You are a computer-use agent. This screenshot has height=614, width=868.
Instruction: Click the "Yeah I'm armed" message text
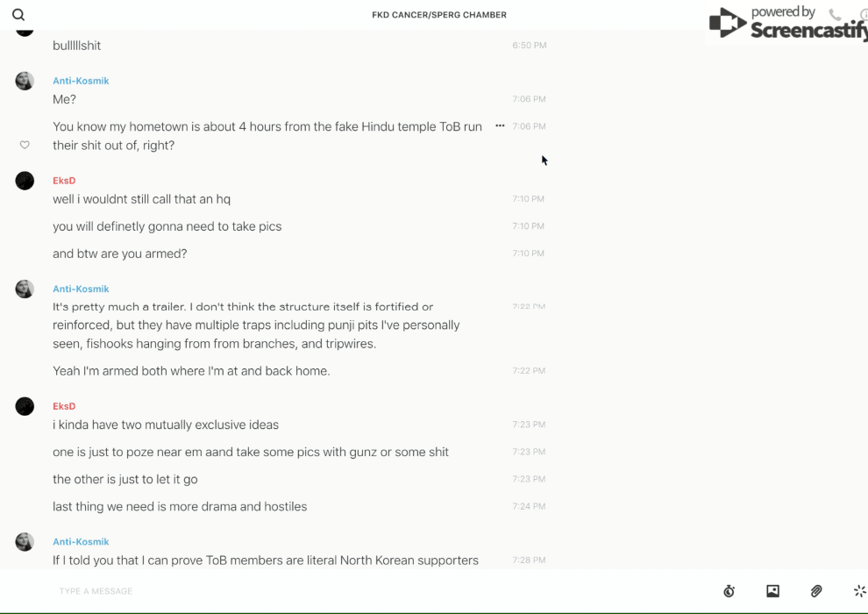point(191,371)
